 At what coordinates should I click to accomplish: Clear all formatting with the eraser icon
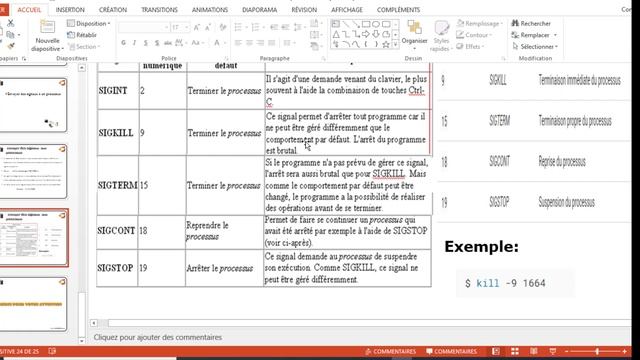222,27
